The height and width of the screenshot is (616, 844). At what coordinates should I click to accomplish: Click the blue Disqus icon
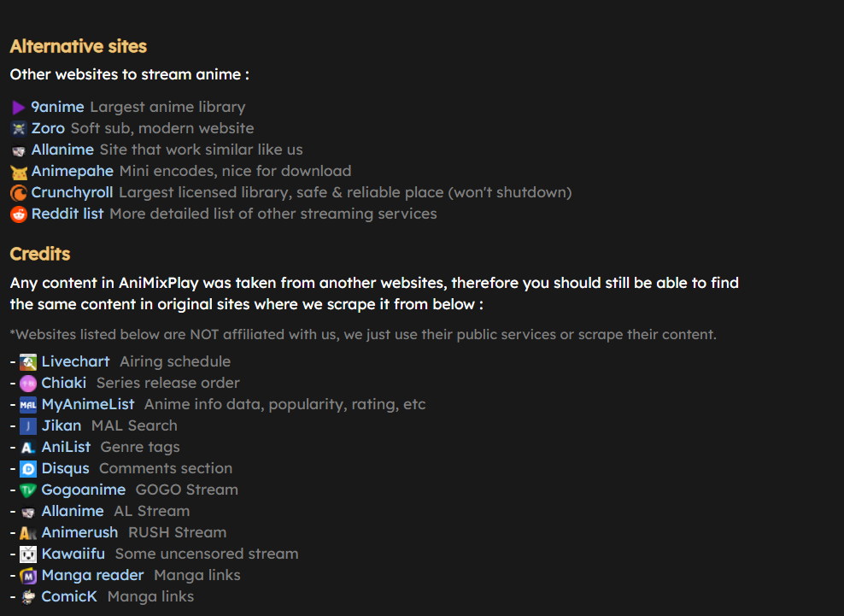(28, 469)
